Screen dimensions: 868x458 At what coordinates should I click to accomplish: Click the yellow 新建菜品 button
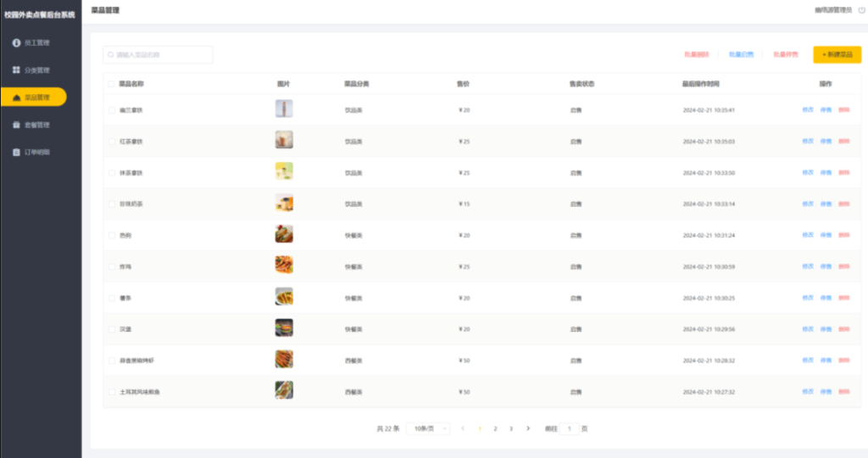pos(837,55)
